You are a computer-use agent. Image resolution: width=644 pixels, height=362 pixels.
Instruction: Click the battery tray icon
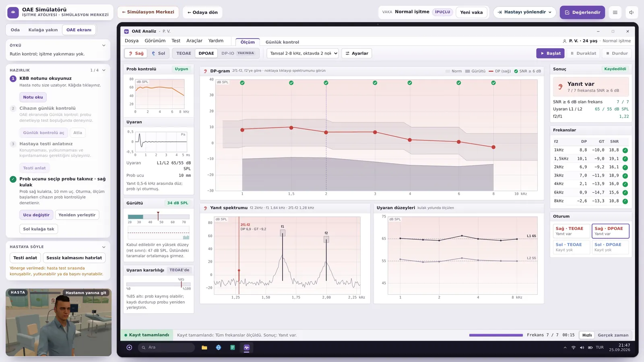click(590, 348)
